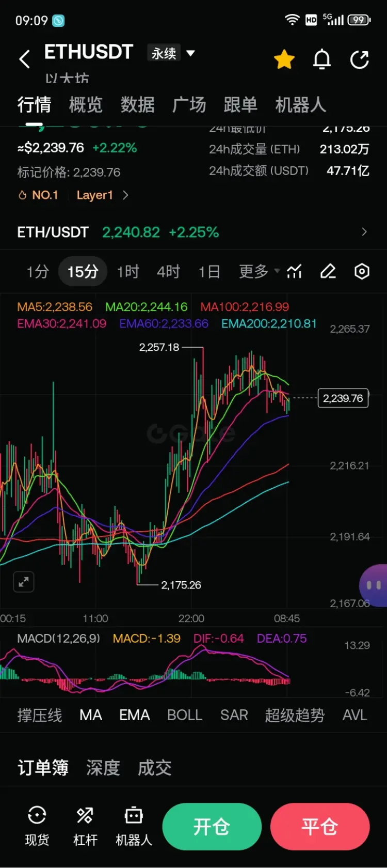This screenshot has width=387, height=868.
Task: Toggle the BOLL indicator
Action: [x=185, y=716]
